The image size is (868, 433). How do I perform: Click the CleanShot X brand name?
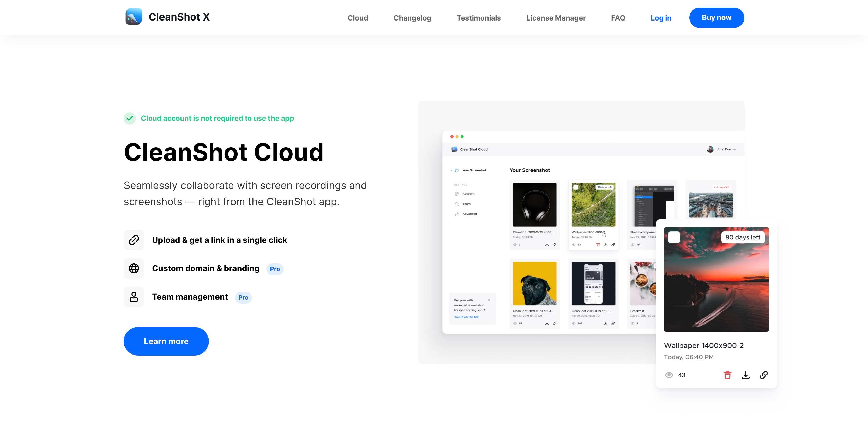(179, 17)
